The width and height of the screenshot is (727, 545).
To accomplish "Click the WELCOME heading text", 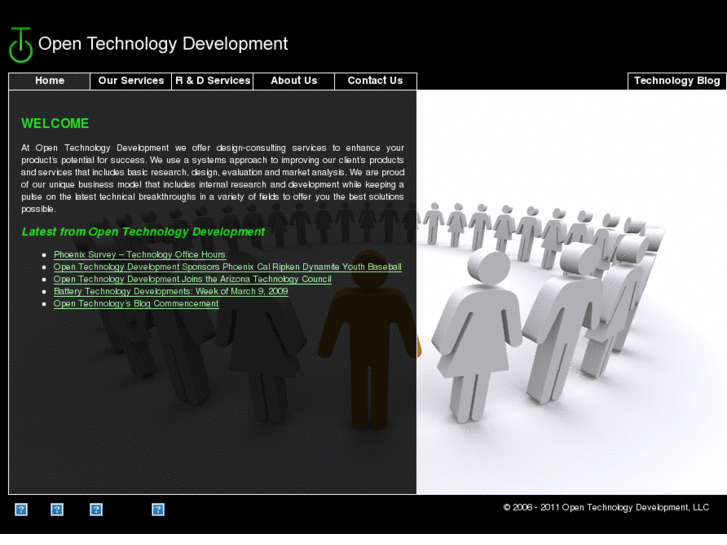I will pos(55,123).
